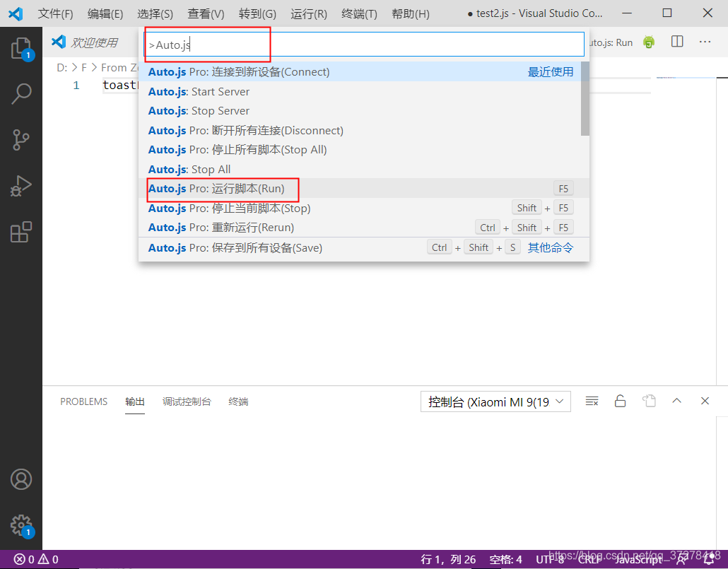Image resolution: width=728 pixels, height=569 pixels.
Task: Open the 文件(F) menu
Action: click(x=55, y=14)
